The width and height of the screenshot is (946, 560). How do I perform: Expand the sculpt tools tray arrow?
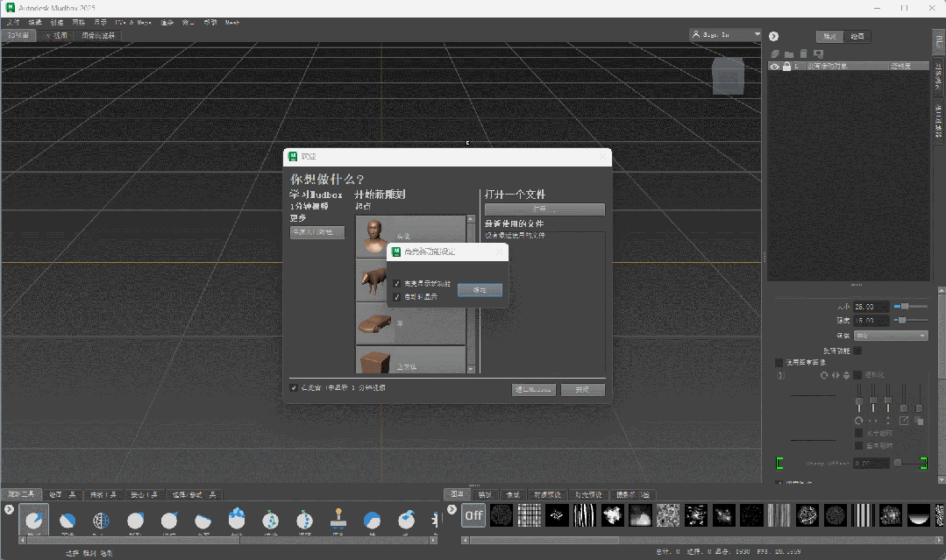point(9,509)
